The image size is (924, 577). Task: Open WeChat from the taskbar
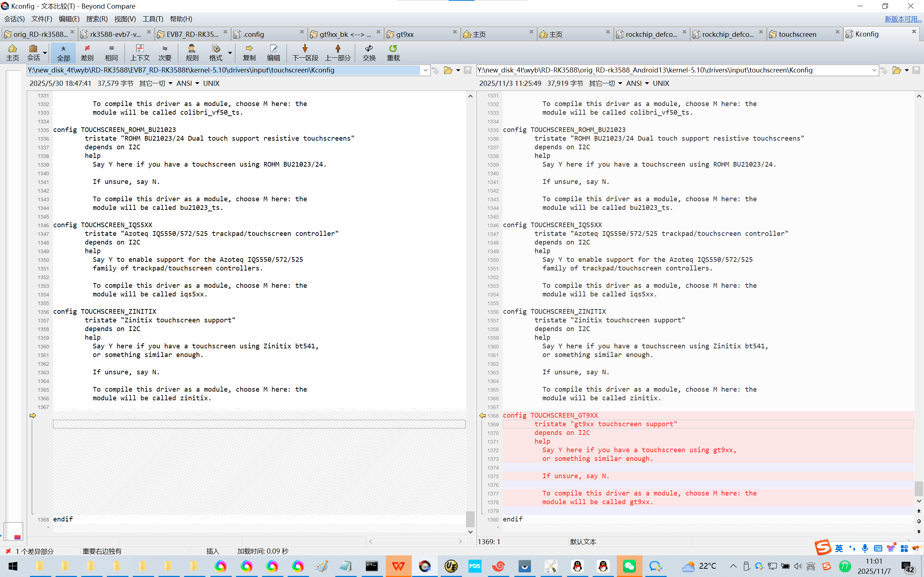pyautogui.click(x=629, y=566)
